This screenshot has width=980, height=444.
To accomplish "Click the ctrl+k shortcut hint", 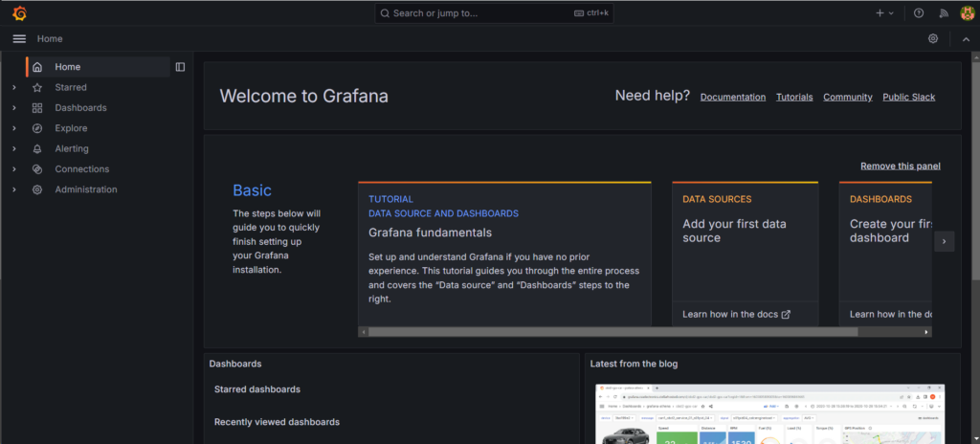I will pos(591,13).
